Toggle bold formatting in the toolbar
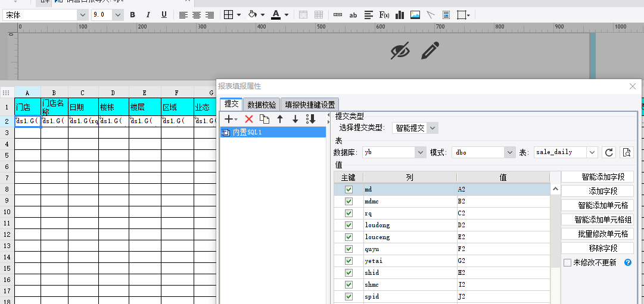This screenshot has height=304, width=644. 132,15
